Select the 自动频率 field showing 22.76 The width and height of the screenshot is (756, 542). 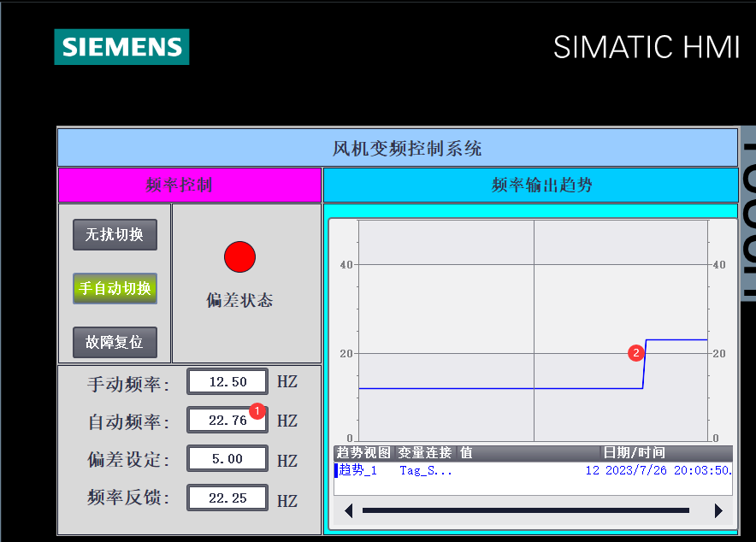(x=227, y=420)
